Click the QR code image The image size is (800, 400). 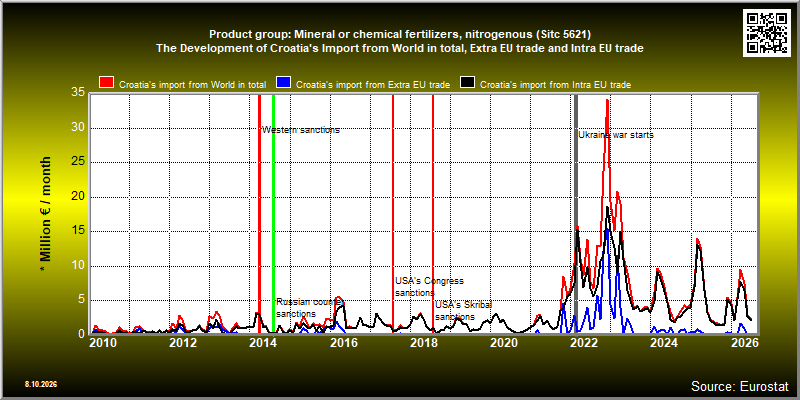[x=766, y=32]
